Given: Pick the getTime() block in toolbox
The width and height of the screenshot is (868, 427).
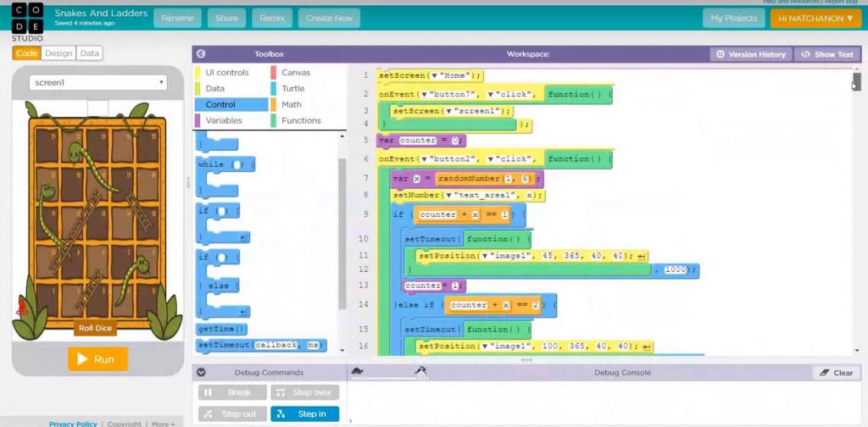Looking at the screenshot, I should click(222, 329).
